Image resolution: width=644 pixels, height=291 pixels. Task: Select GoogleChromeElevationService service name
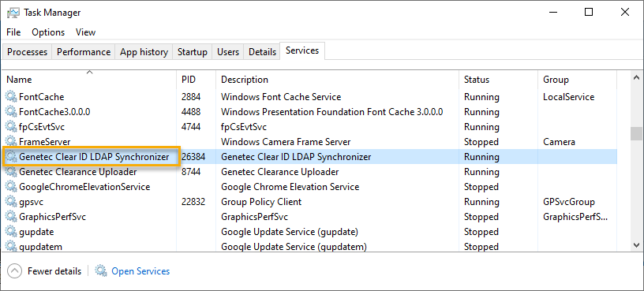pyautogui.click(x=84, y=187)
